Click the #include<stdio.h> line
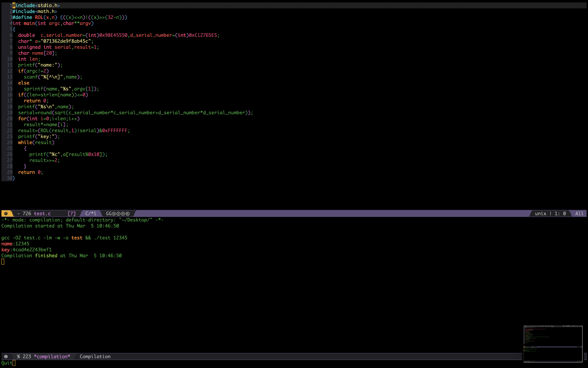The image size is (588, 368). pyautogui.click(x=36, y=6)
